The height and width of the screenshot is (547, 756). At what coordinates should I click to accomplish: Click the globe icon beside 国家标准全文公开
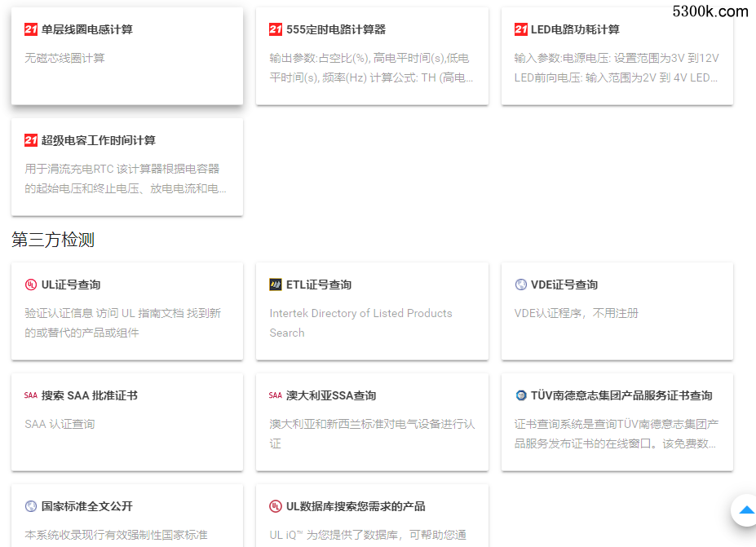[31, 506]
